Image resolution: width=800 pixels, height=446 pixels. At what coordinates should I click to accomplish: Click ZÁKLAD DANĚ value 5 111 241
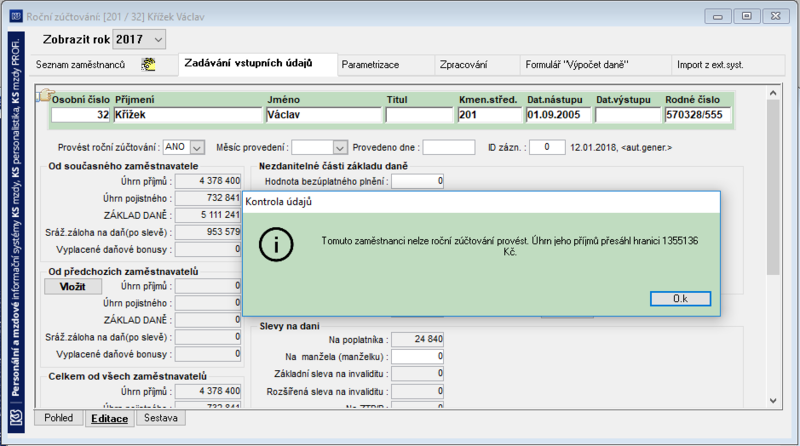pyautogui.click(x=208, y=215)
